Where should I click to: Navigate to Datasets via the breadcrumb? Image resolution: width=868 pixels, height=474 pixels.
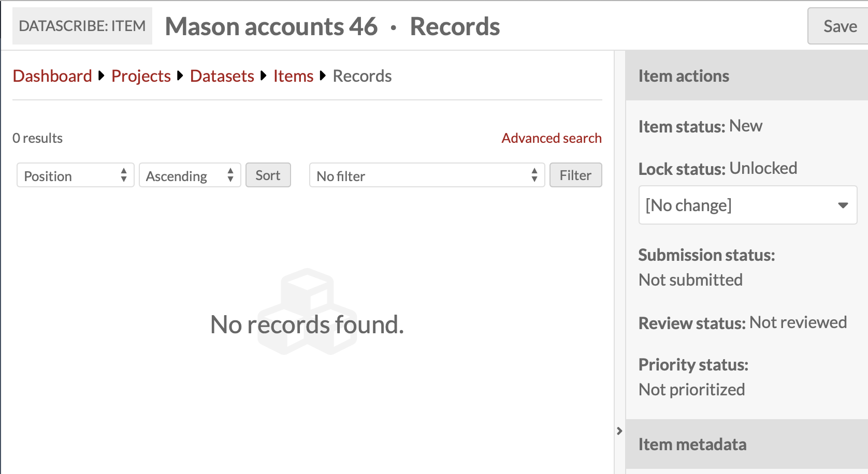[222, 76]
